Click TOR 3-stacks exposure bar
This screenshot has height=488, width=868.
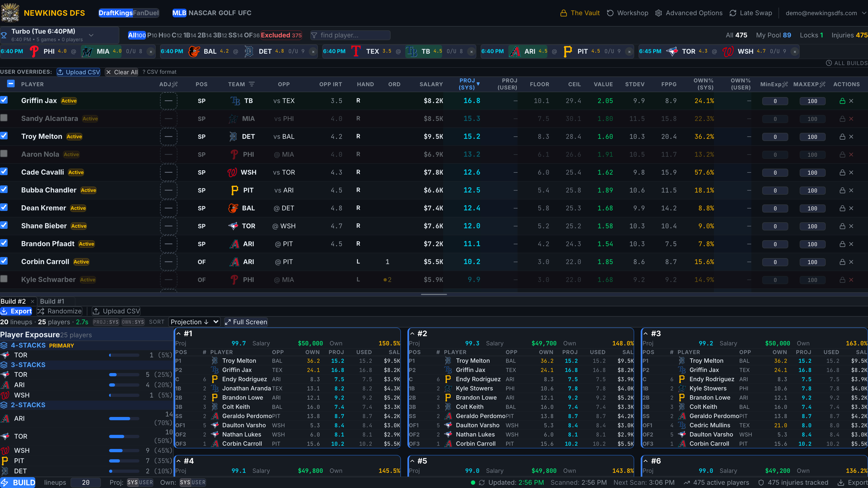tap(124, 375)
